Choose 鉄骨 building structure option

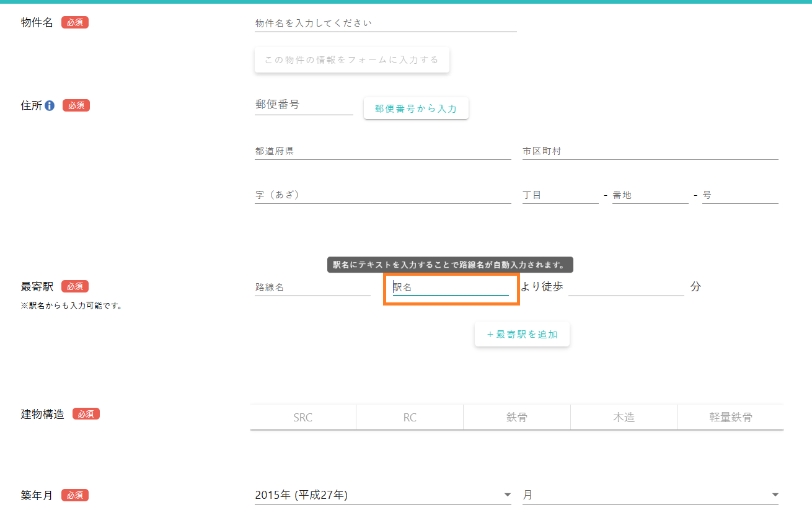(x=516, y=417)
